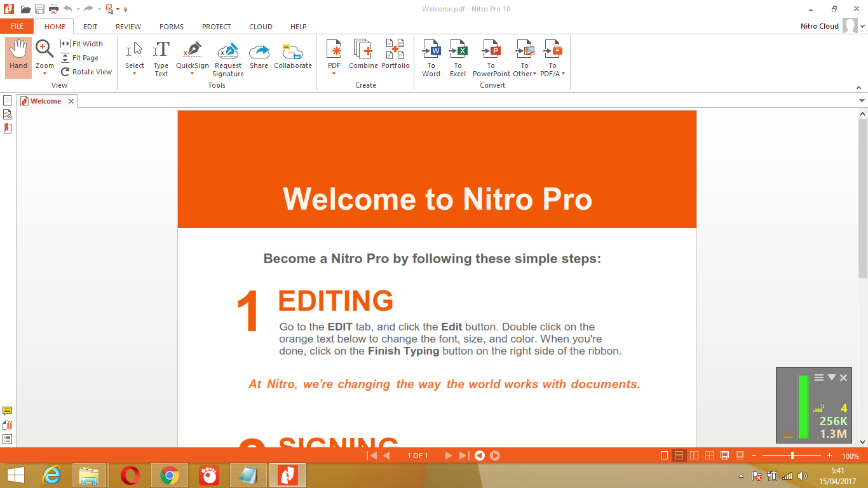
Task: Click the To PDF/A icon
Action: click(x=553, y=50)
